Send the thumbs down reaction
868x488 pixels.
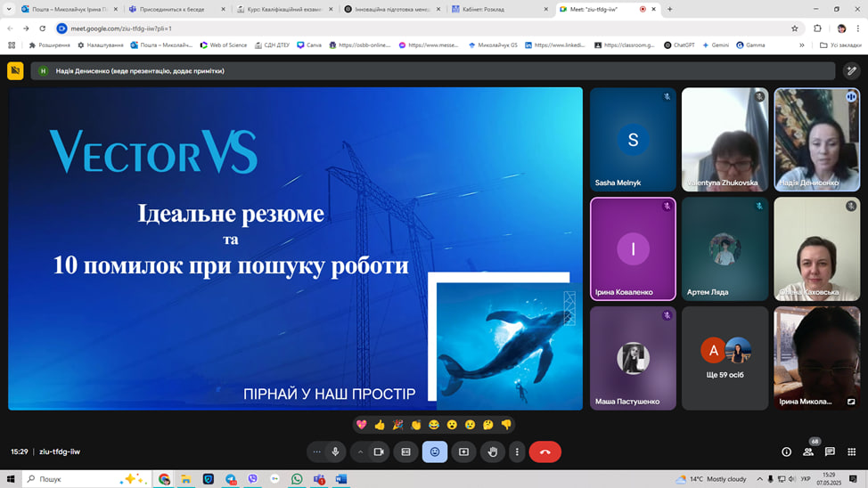click(506, 425)
